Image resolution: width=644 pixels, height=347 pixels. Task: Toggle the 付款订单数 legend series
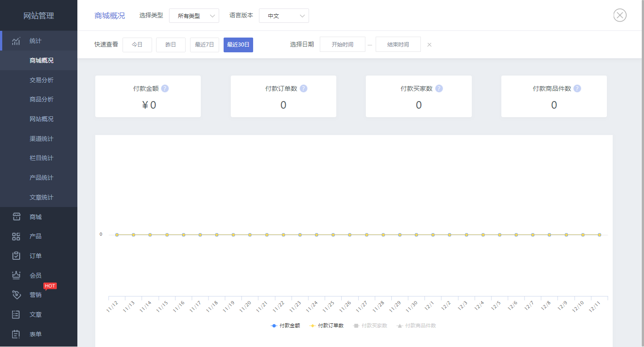pos(326,326)
